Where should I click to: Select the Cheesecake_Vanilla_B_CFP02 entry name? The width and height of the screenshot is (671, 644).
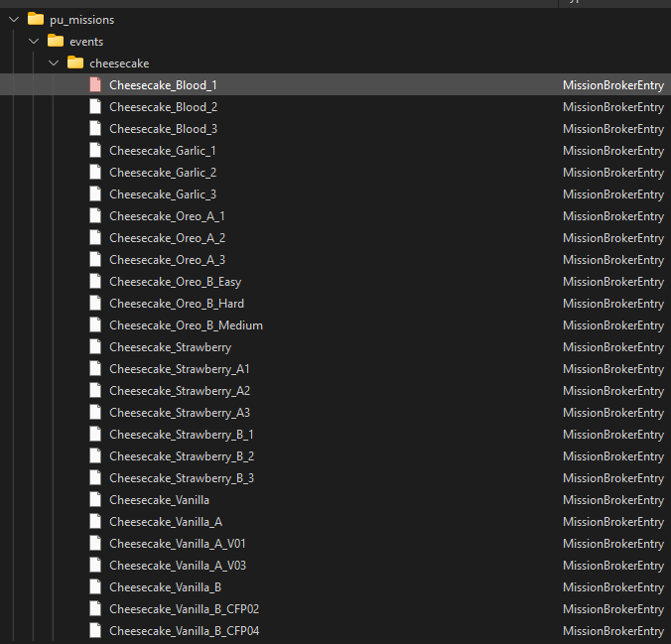pyautogui.click(x=185, y=609)
